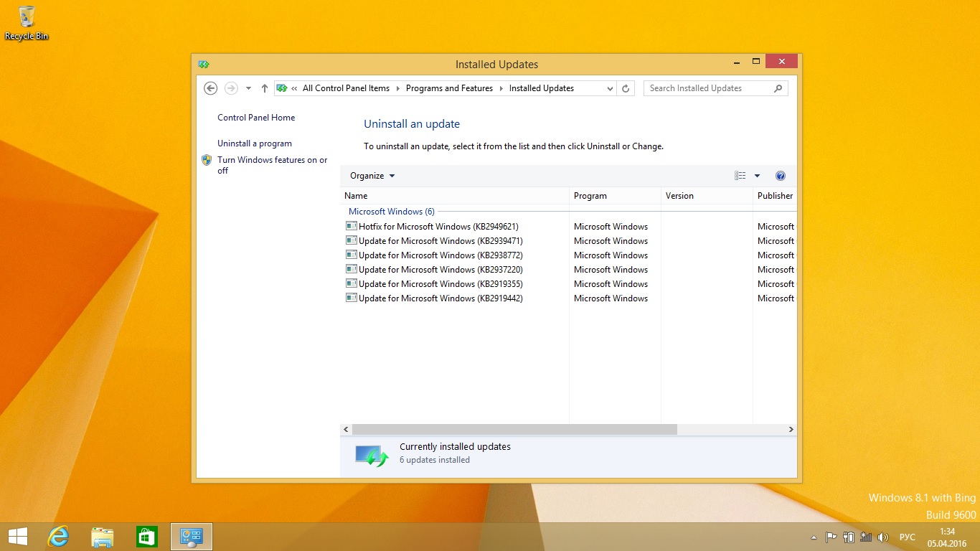Open Uninstall a program link
The image size is (980, 551).
click(x=255, y=143)
